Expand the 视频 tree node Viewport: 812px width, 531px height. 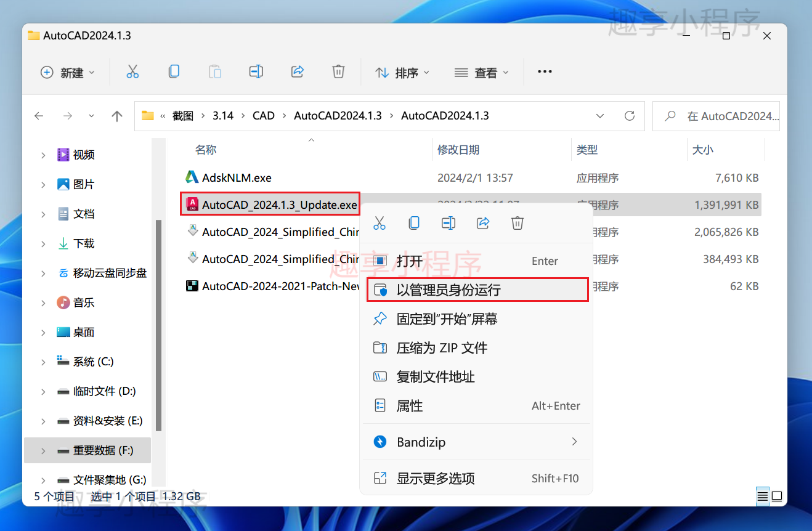(43, 155)
